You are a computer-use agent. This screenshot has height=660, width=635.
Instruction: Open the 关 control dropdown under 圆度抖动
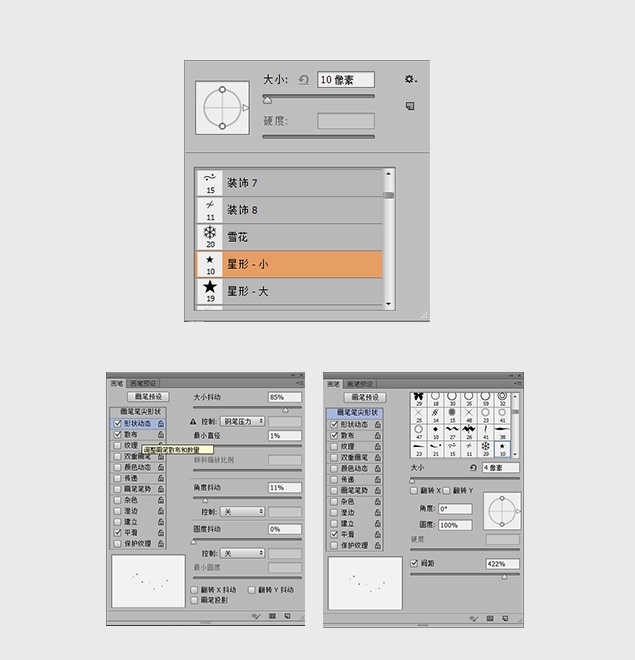242,553
